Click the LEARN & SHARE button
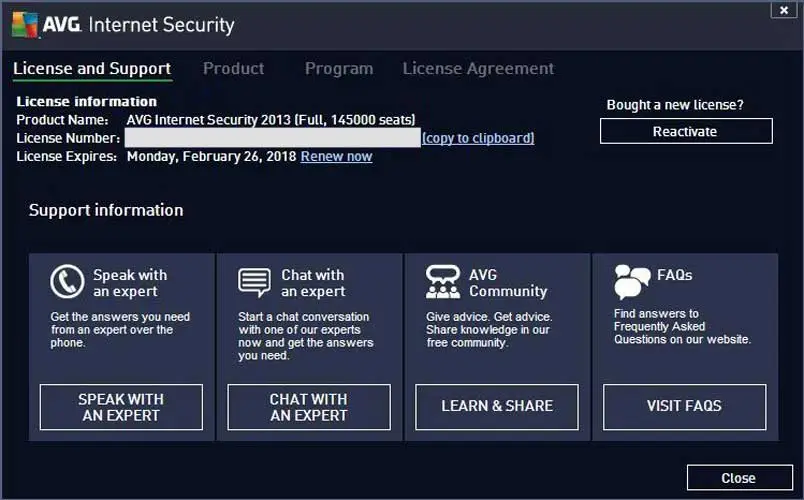 [497, 407]
